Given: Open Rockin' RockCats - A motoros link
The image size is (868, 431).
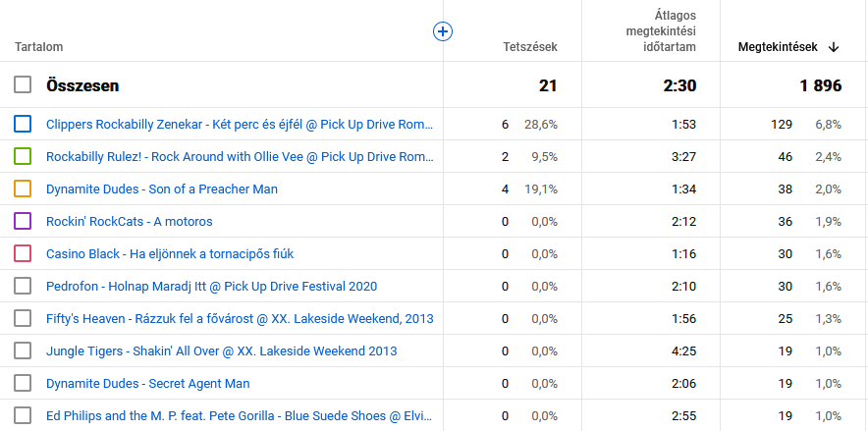Looking at the screenshot, I should point(129,221).
